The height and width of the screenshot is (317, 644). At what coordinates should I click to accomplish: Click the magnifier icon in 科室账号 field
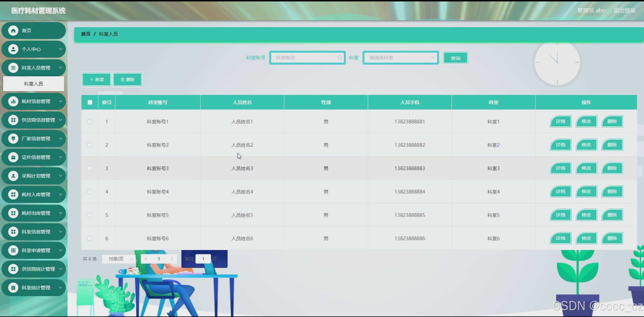340,58
